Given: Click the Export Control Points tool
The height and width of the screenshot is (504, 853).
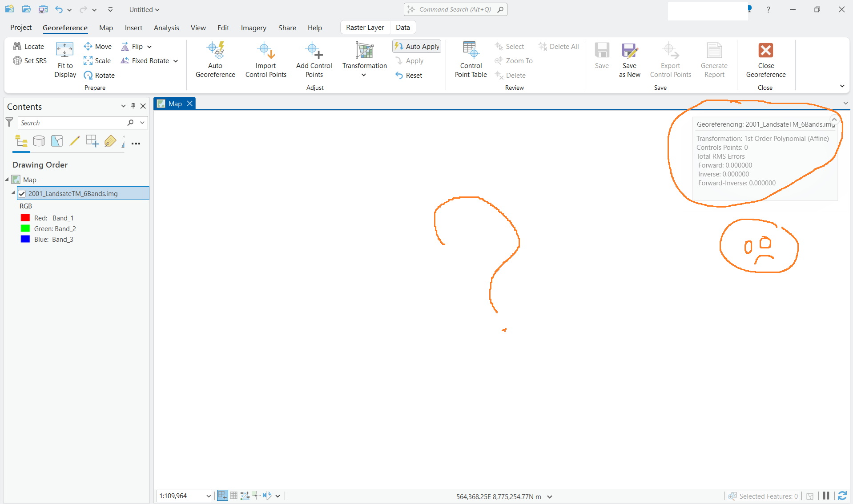Looking at the screenshot, I should coord(670,59).
